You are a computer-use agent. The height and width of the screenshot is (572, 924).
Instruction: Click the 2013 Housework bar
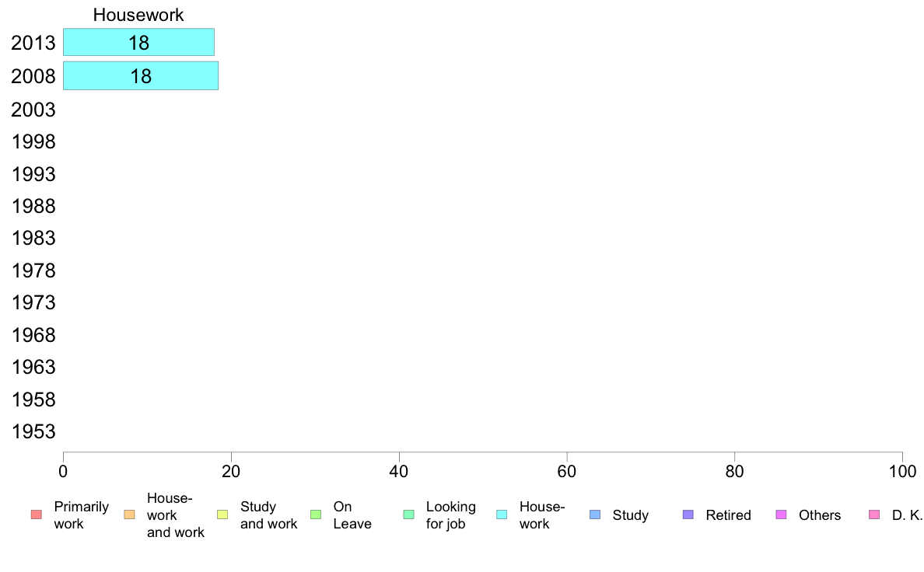(x=138, y=43)
